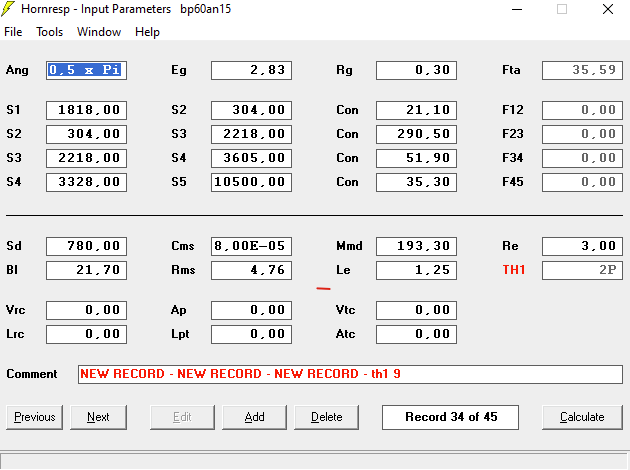
Task: Select the Ang field showing 0,5 x Pi
Action: click(x=86, y=70)
